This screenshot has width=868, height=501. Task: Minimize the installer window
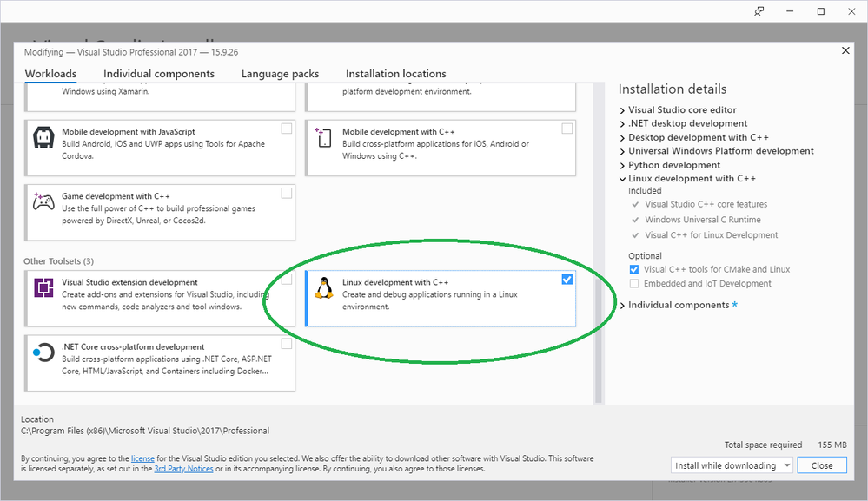tap(790, 11)
